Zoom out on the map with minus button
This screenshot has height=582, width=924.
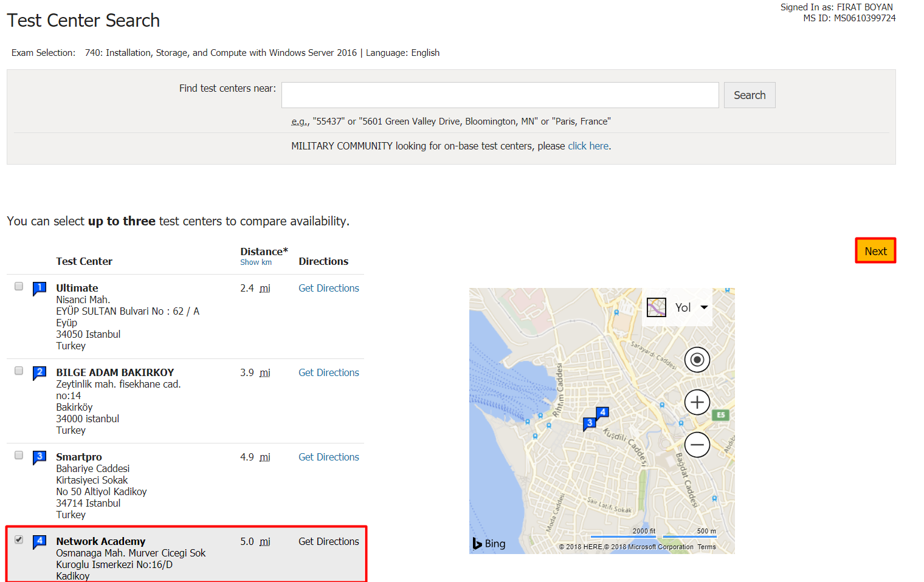(697, 445)
